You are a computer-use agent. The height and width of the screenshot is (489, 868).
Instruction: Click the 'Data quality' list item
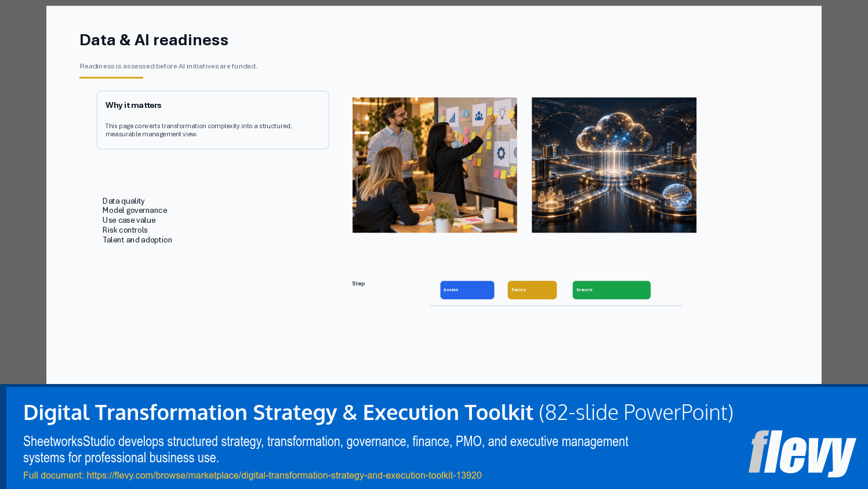(x=124, y=201)
